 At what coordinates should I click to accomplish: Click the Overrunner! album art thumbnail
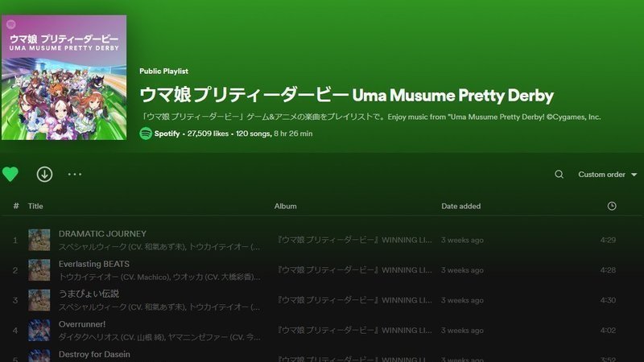tap(39, 330)
